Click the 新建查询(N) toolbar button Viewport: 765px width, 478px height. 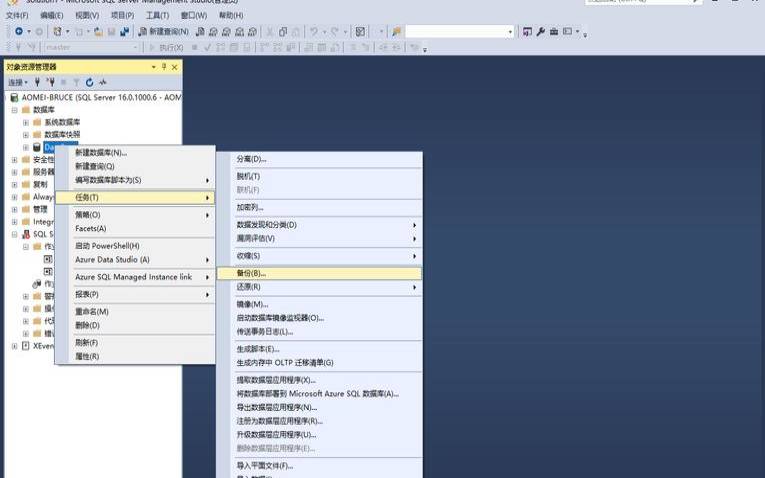point(163,31)
